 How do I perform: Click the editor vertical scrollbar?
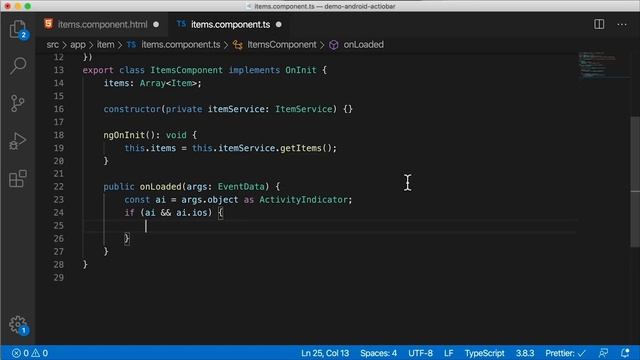[635, 182]
